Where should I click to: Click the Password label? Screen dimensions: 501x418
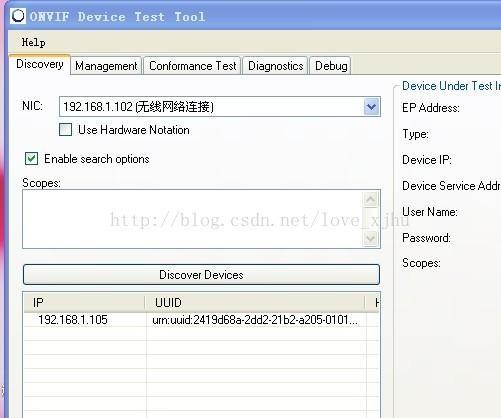pyautogui.click(x=426, y=238)
